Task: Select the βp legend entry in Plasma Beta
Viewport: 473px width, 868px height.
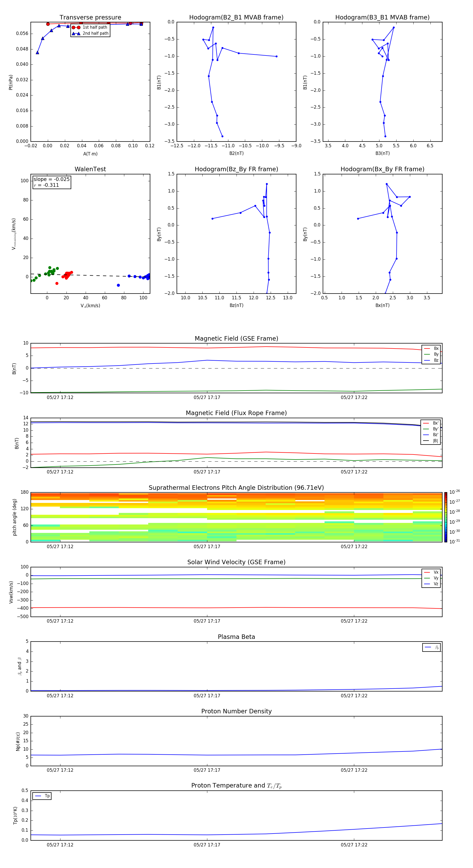Action: pos(431,647)
